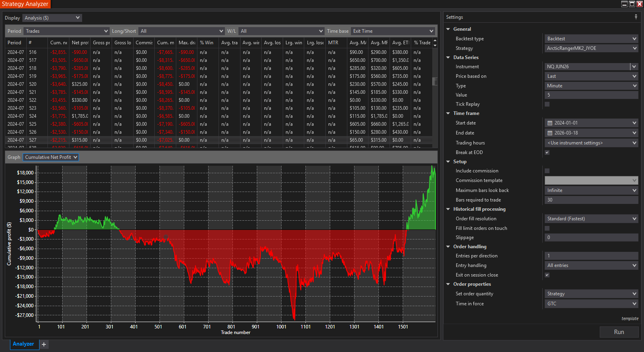Sort by the % Win column header

click(207, 43)
